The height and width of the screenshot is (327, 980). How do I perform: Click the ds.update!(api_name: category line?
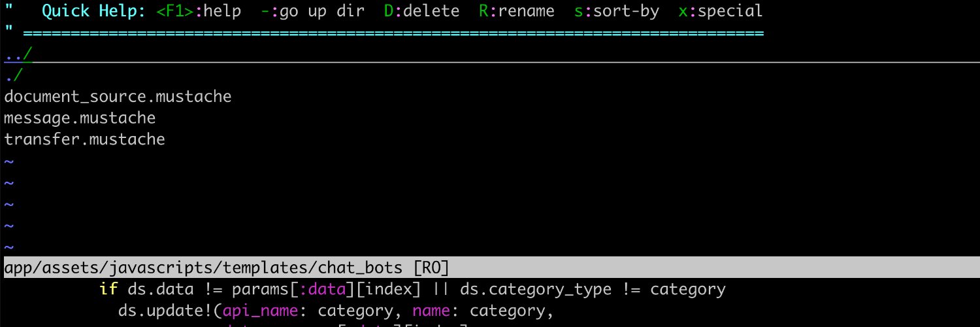[x=336, y=310]
